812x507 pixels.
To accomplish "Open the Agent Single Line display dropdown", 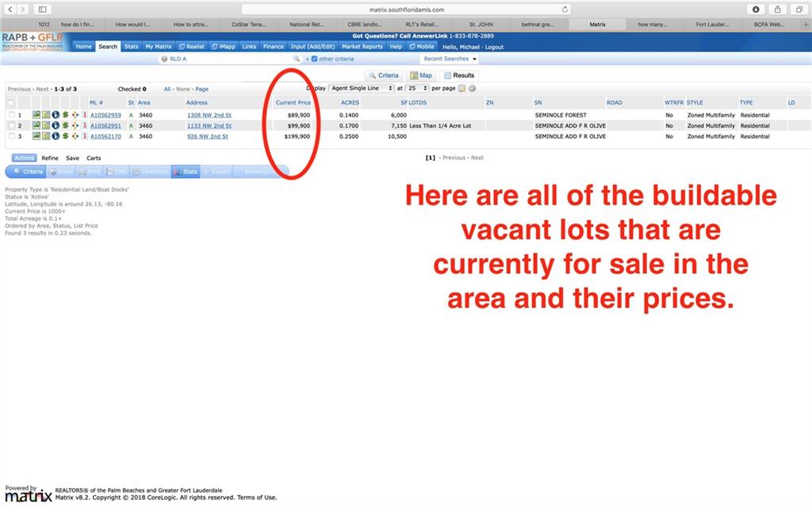I will [x=360, y=88].
